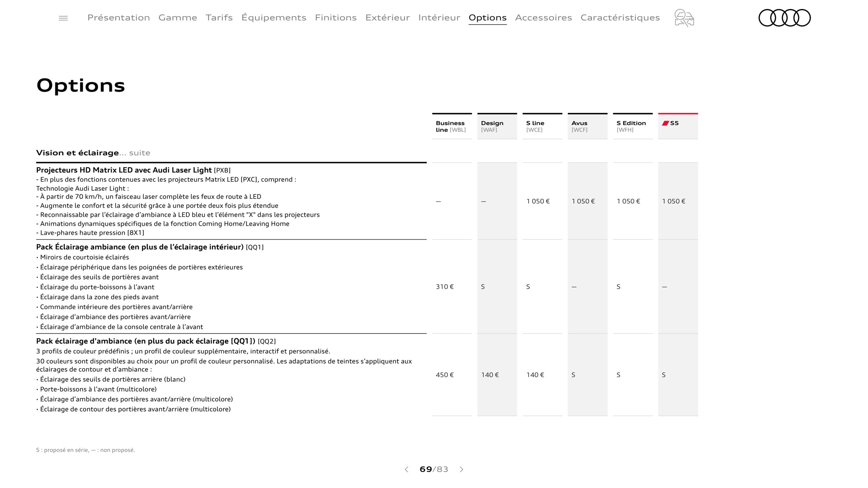Image resolution: width=868 pixels, height=488 pixels.
Task: Select the S line [WCE] column header
Action: 542,126
